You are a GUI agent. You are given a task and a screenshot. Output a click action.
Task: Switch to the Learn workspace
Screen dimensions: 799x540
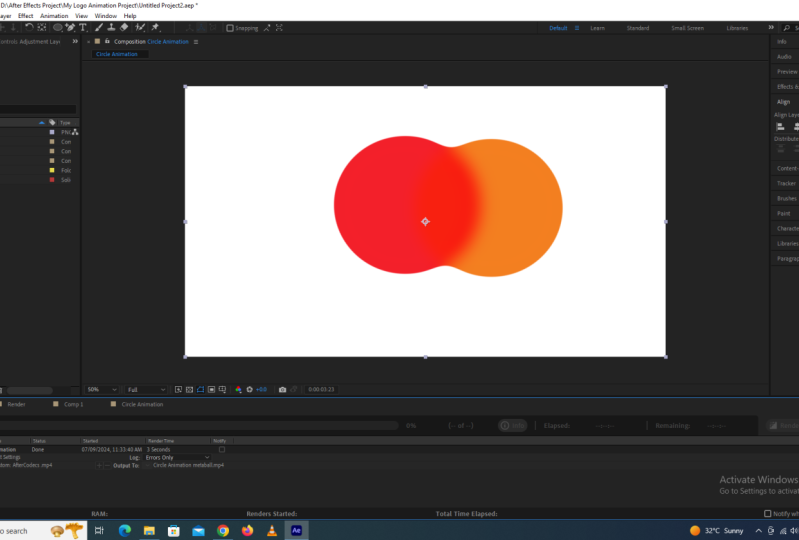[x=597, y=28]
